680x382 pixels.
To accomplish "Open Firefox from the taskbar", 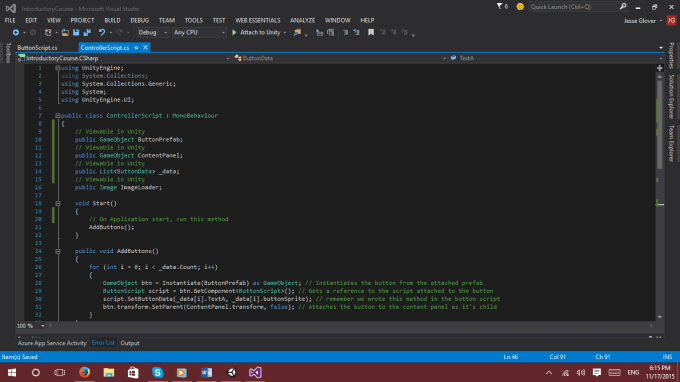I will [x=84, y=372].
